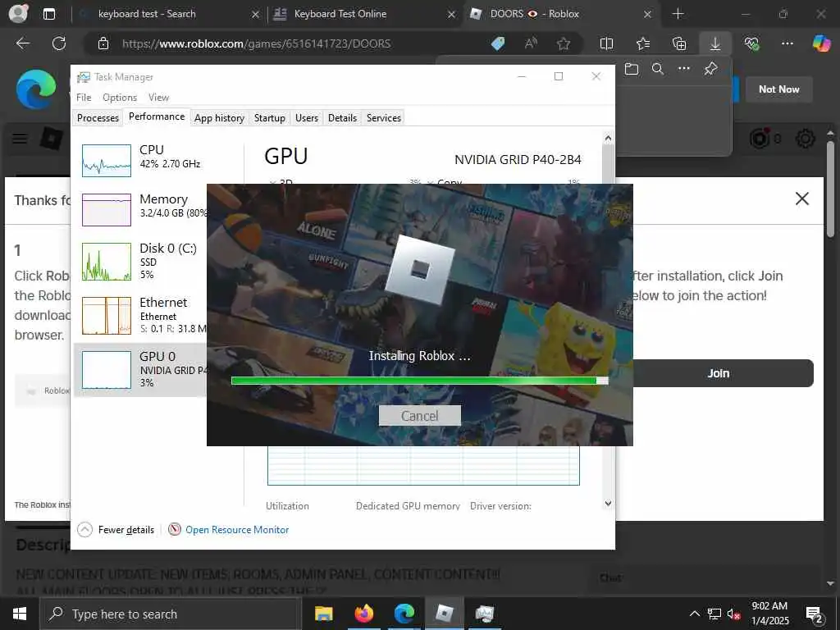Open Roblox Robux balance icon
This screenshot has width=840, height=630.
point(760,139)
